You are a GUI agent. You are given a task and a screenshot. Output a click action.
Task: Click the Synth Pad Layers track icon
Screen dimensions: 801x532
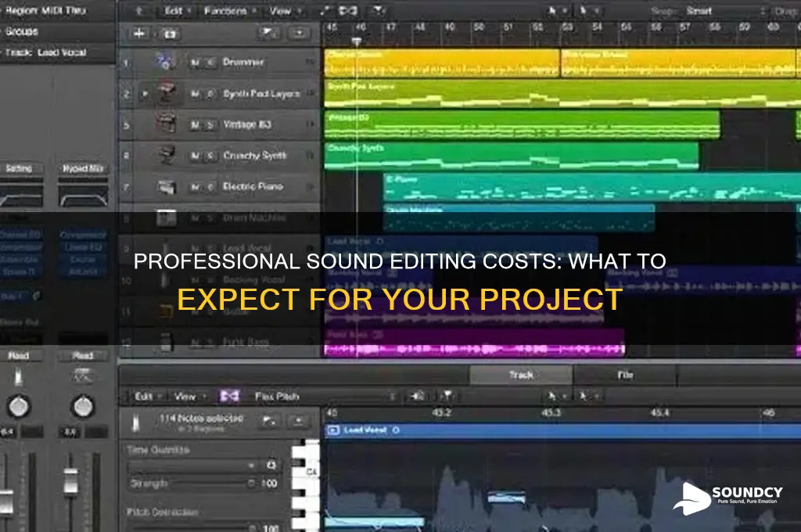coord(167,93)
